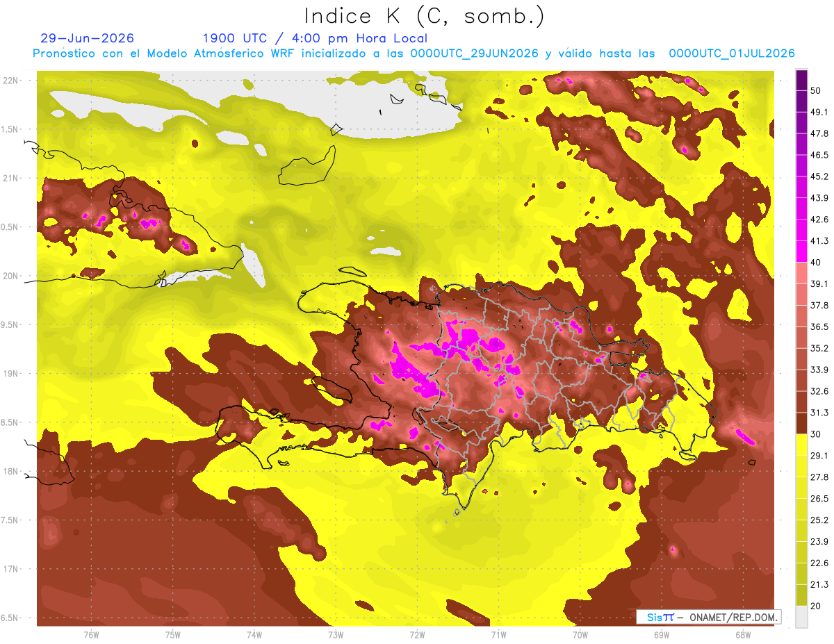
Task: Click the colorbar value "46.5"
Action: pyautogui.click(x=819, y=155)
